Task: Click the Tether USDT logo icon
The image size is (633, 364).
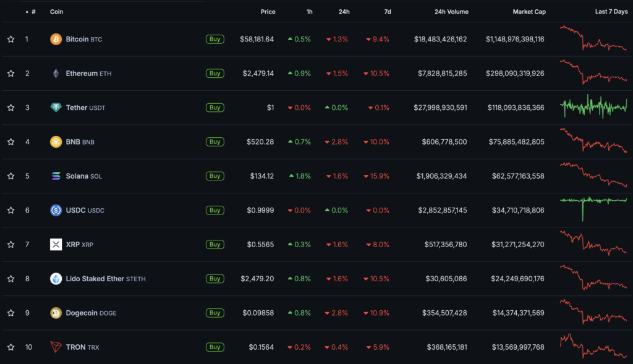Action: [x=56, y=108]
